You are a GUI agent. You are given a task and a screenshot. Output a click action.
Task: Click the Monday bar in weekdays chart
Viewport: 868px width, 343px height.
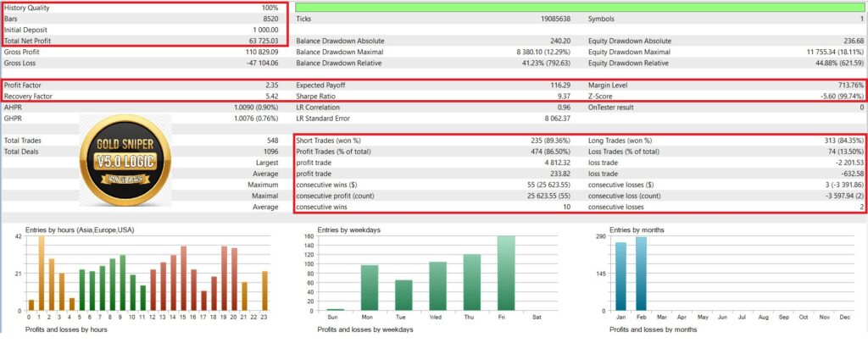(370, 288)
